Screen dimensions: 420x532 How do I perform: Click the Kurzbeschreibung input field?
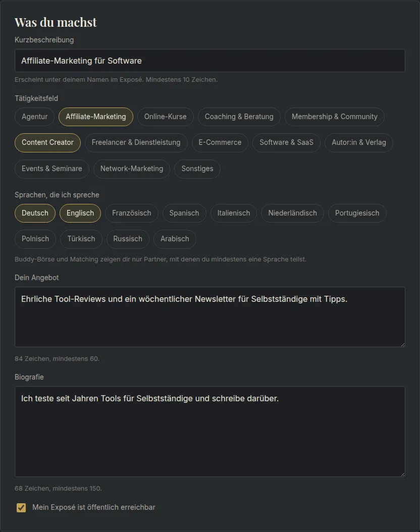209,61
